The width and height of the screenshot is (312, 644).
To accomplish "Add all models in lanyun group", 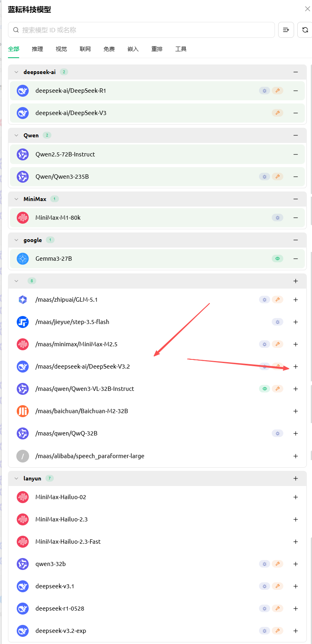I will (x=296, y=478).
